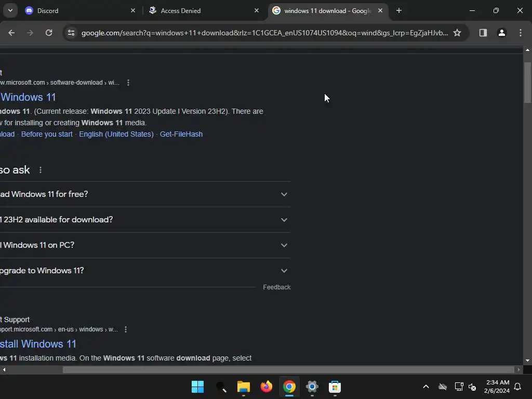Open the tab search dropdown arrow
The width and height of the screenshot is (532, 399).
pos(10,10)
